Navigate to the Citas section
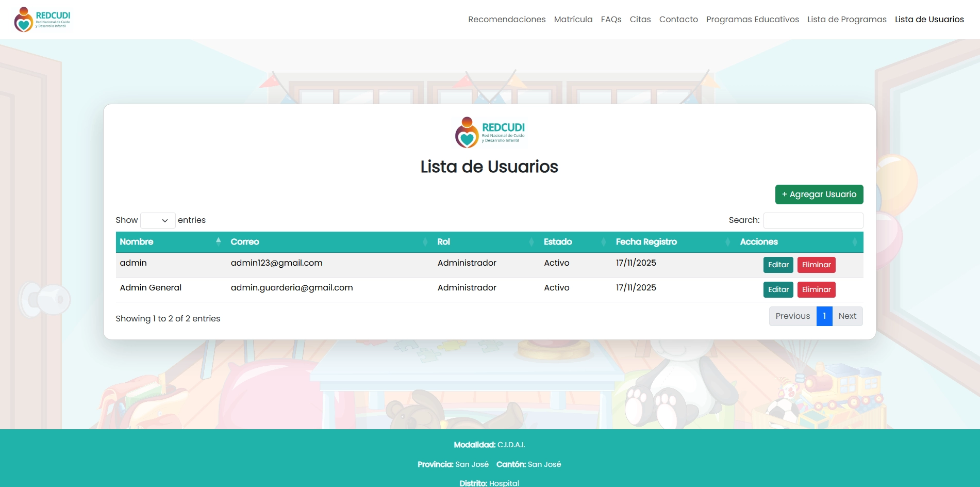The width and height of the screenshot is (980, 487). (x=640, y=19)
